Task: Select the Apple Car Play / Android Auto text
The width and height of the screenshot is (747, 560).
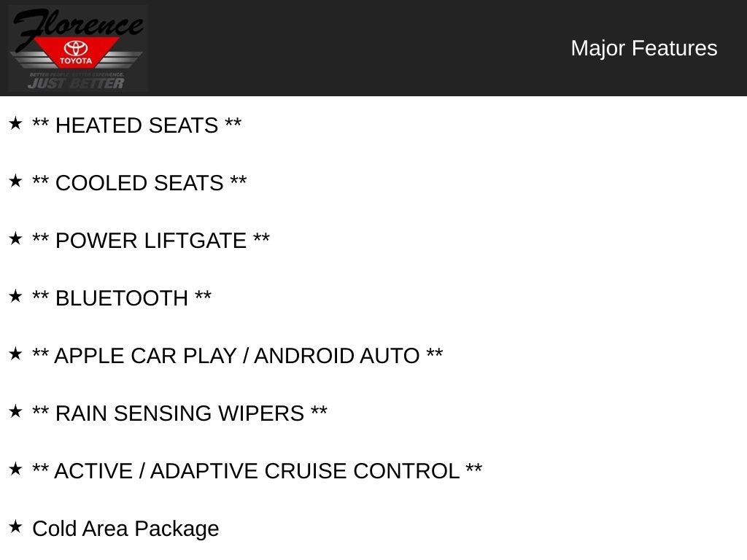Action: [x=237, y=356]
